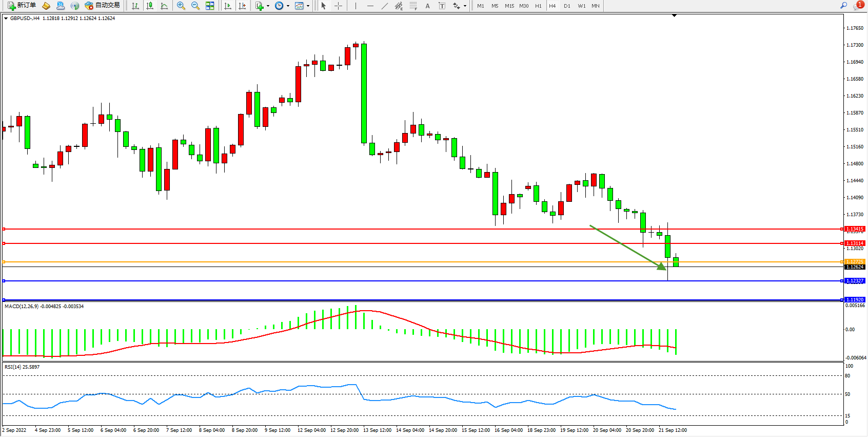Click the H1 timeframe button
The width and height of the screenshot is (868, 437).
(x=538, y=6)
